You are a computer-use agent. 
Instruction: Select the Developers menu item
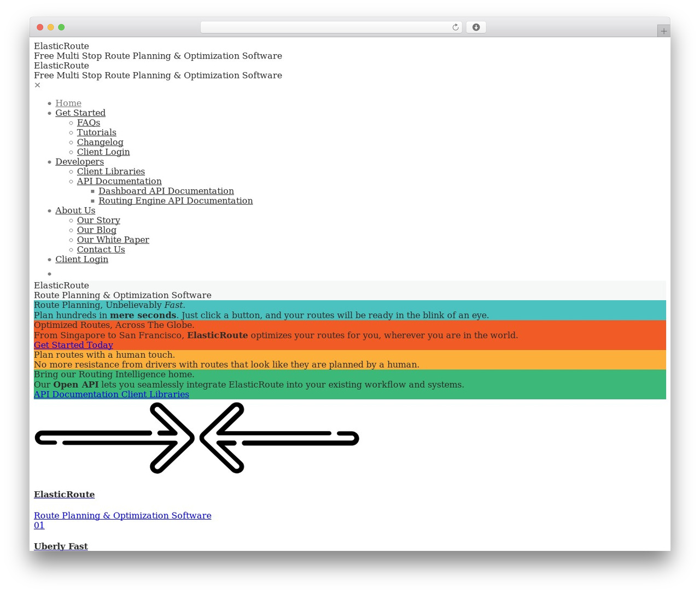pos(79,161)
